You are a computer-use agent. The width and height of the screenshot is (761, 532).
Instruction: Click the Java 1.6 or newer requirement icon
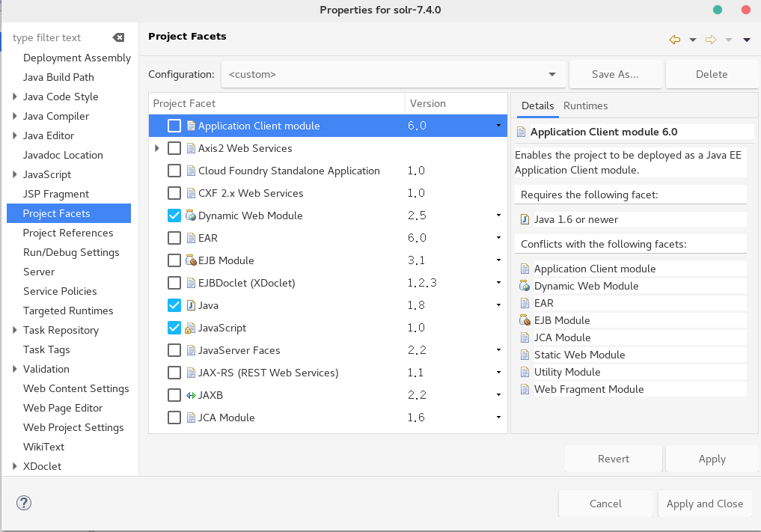[525, 219]
